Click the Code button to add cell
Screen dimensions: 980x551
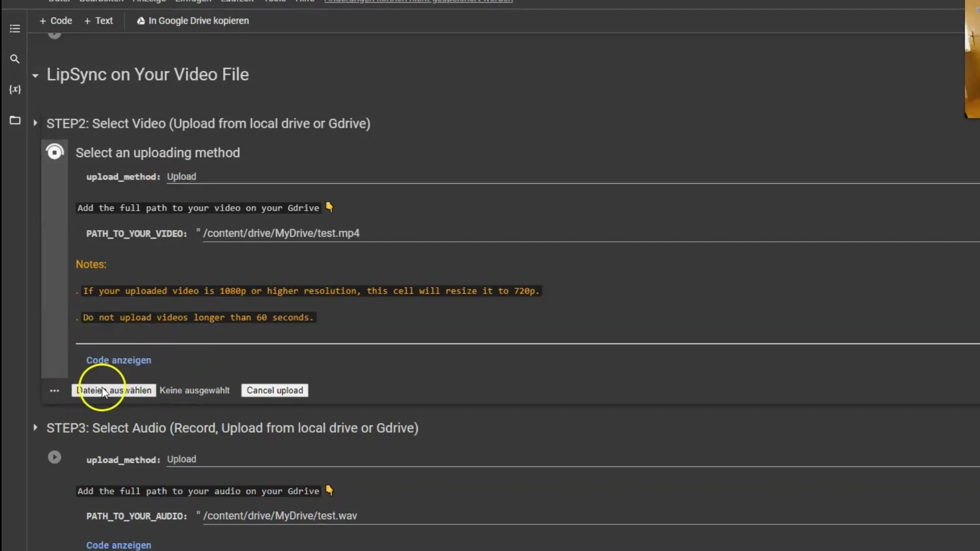(x=56, y=20)
